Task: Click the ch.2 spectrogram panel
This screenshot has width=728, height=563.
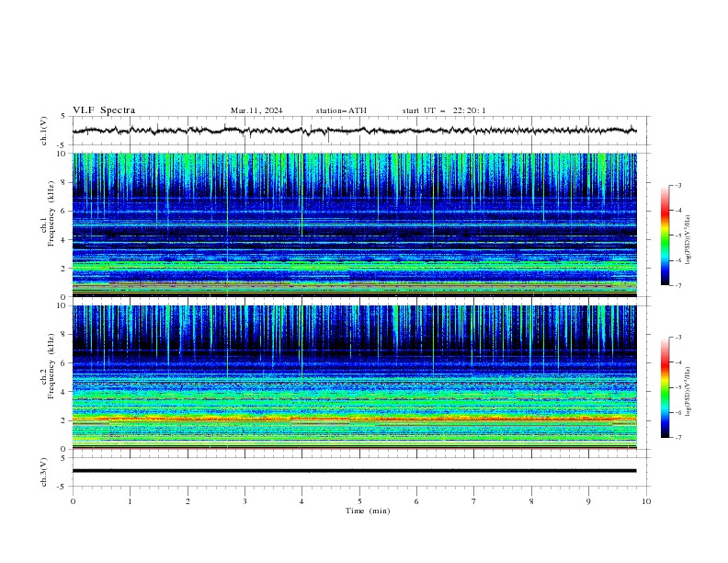Action: point(354,377)
